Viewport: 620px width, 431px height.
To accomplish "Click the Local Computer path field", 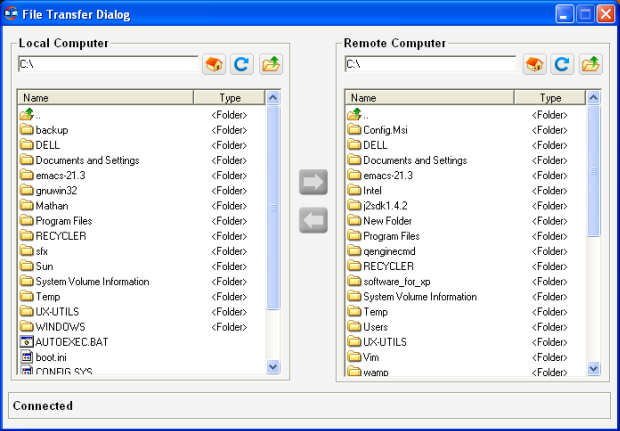I will click(x=108, y=64).
